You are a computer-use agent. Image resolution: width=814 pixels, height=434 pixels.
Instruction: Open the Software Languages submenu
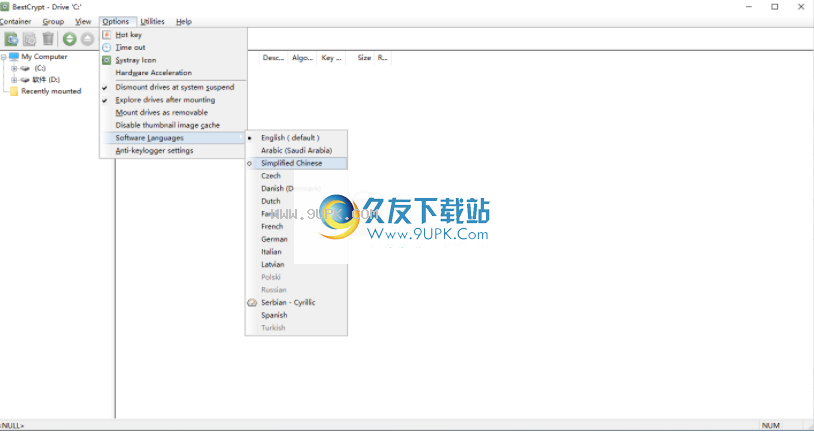(173, 138)
